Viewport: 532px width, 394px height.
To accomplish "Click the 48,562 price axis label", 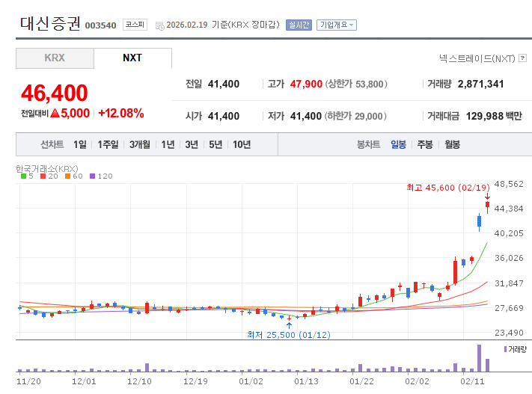I will pyautogui.click(x=509, y=184).
